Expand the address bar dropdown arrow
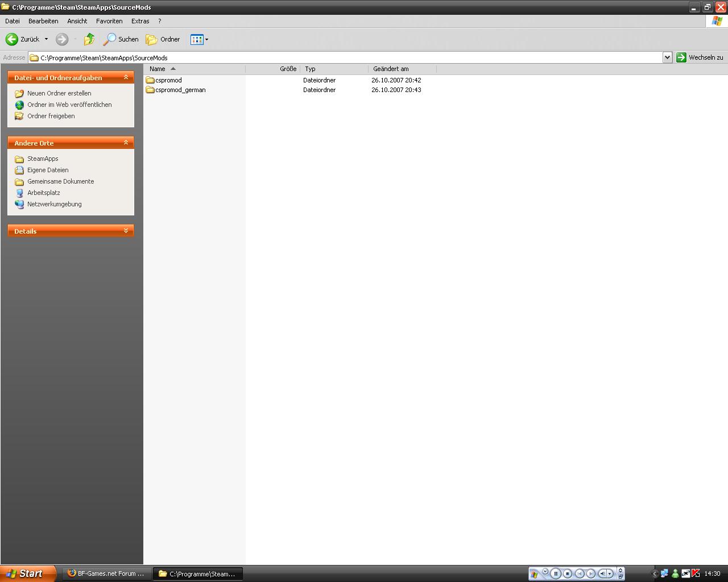The width and height of the screenshot is (728, 582). (x=667, y=57)
